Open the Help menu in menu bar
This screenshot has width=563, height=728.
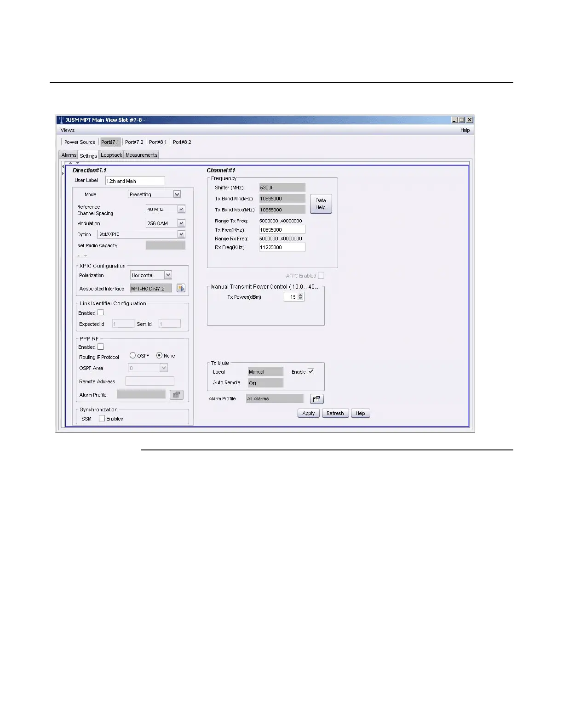tap(465, 130)
